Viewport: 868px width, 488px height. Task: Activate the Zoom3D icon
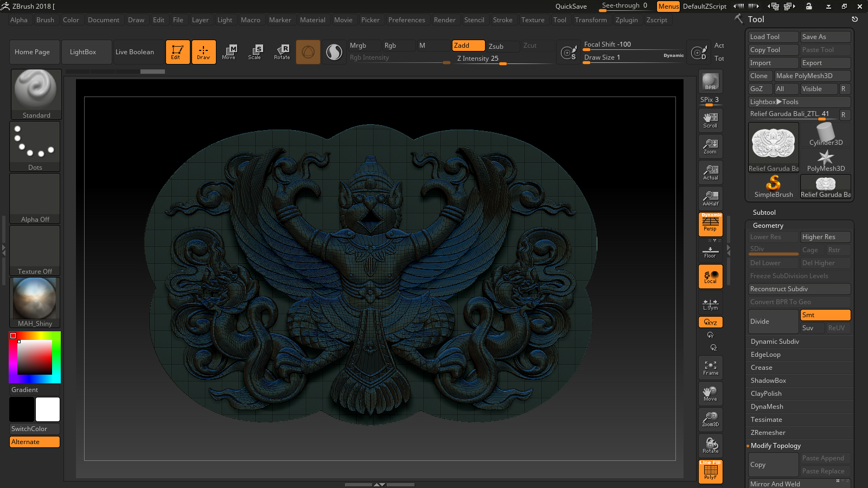click(710, 419)
